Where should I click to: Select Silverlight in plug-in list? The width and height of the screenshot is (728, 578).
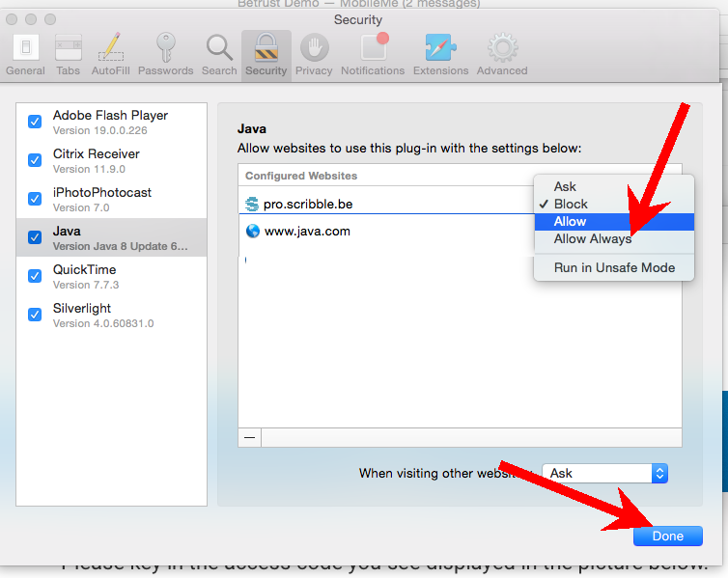(111, 315)
